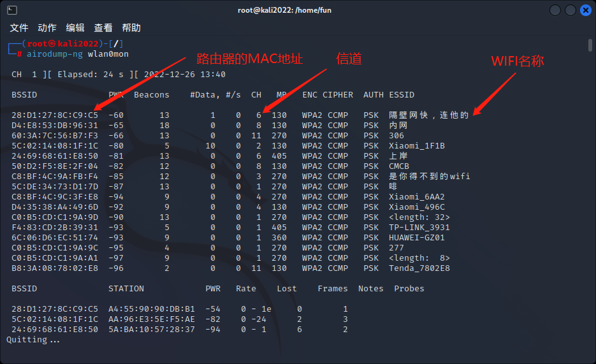Click the Probes column header
The image size is (596, 364).
pyautogui.click(x=409, y=289)
